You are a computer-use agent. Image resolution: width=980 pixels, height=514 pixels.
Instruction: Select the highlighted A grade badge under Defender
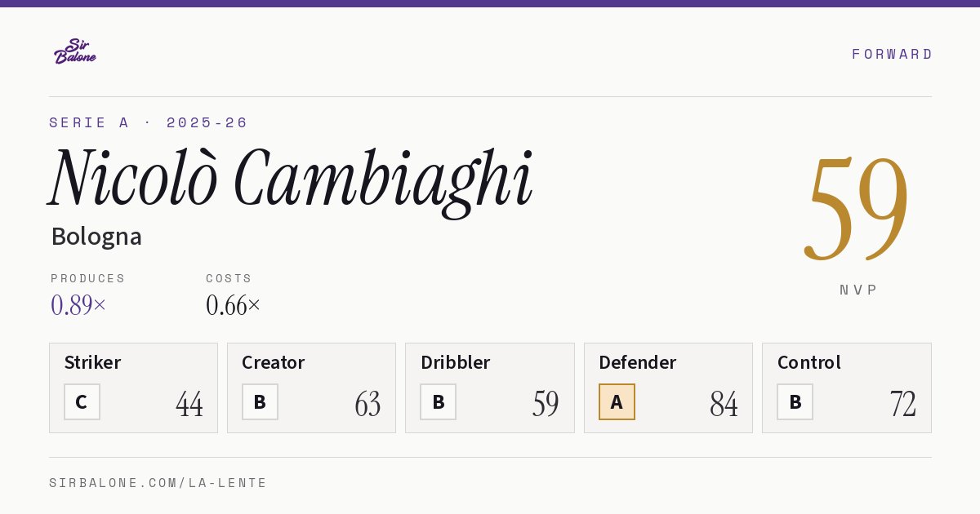pyautogui.click(x=617, y=401)
